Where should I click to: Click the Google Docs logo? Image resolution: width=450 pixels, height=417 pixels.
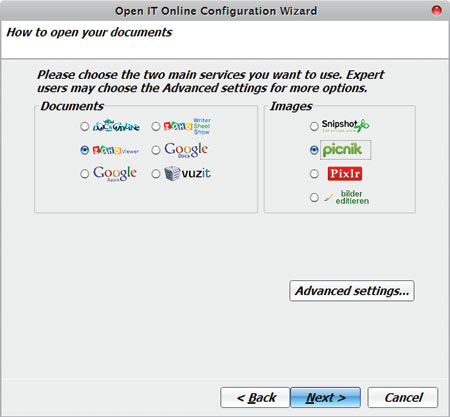186,150
